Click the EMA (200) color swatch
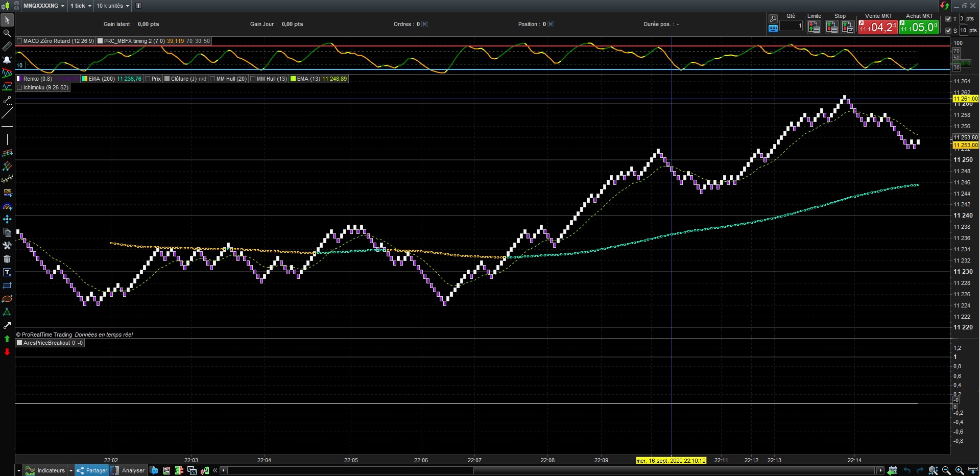 85,79
